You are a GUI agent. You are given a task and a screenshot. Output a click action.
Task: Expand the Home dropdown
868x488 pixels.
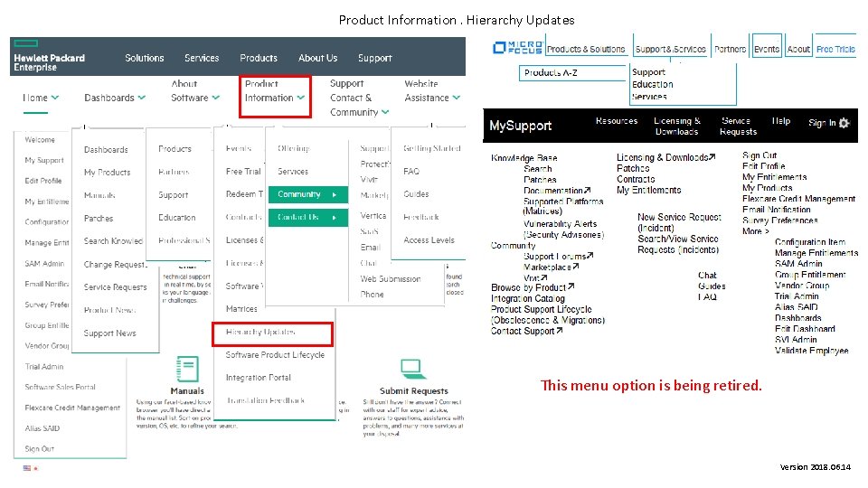41,98
